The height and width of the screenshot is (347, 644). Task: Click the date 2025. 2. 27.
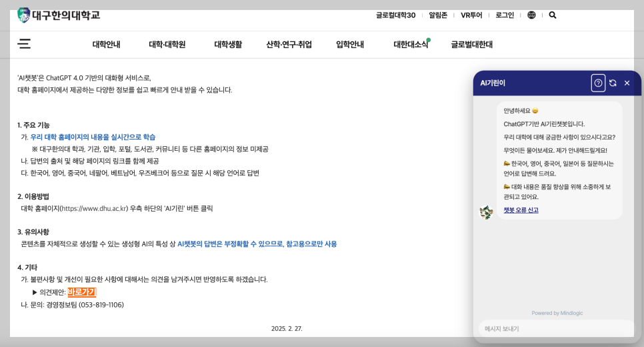coord(287,328)
